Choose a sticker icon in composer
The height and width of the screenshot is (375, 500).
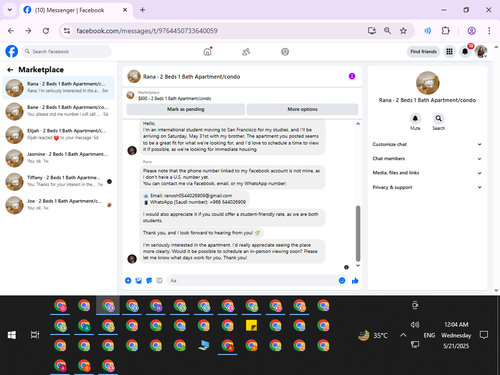coord(149,281)
